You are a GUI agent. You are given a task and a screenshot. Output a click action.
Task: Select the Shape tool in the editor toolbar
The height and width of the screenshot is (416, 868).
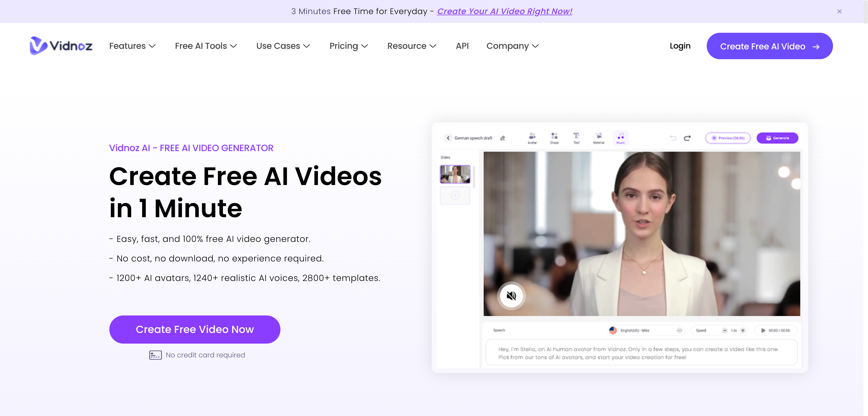[554, 138]
